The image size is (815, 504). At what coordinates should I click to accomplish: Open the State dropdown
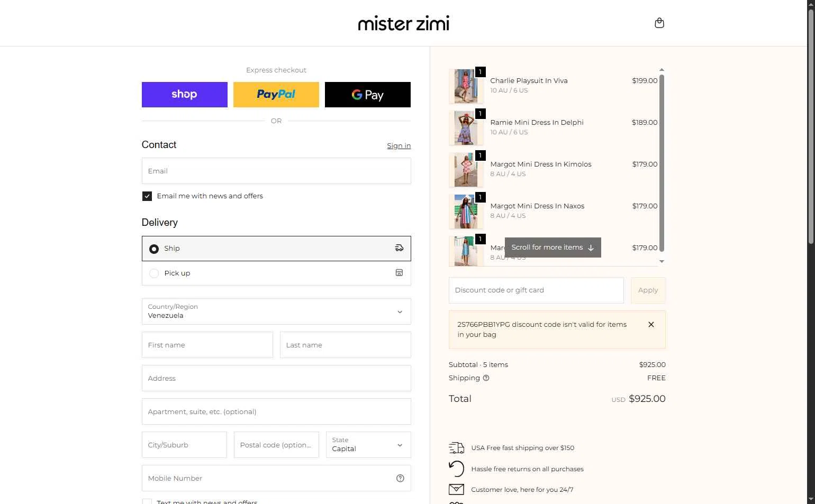368,445
